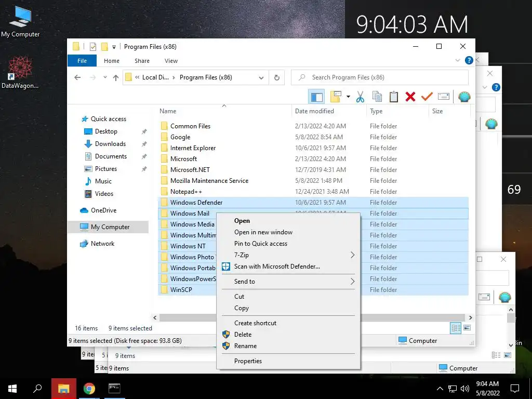The image size is (532, 399).
Task: Click the title bar New folder icon
Action: 105,46
